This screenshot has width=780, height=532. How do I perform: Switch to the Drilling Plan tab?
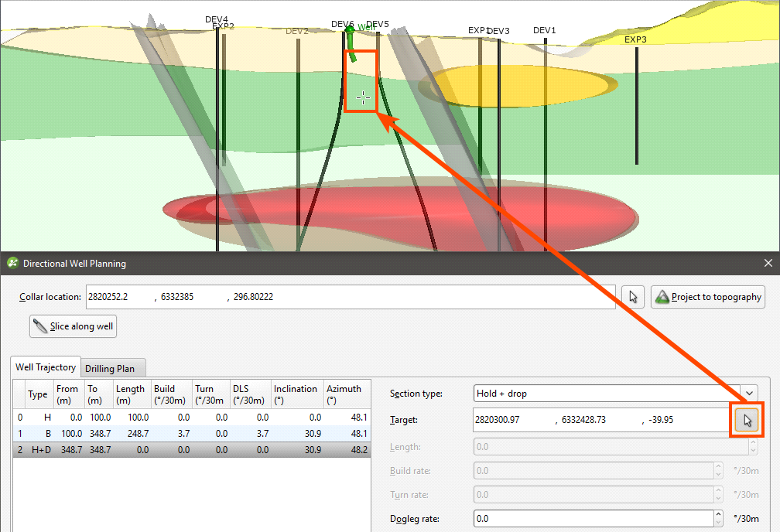click(x=109, y=369)
